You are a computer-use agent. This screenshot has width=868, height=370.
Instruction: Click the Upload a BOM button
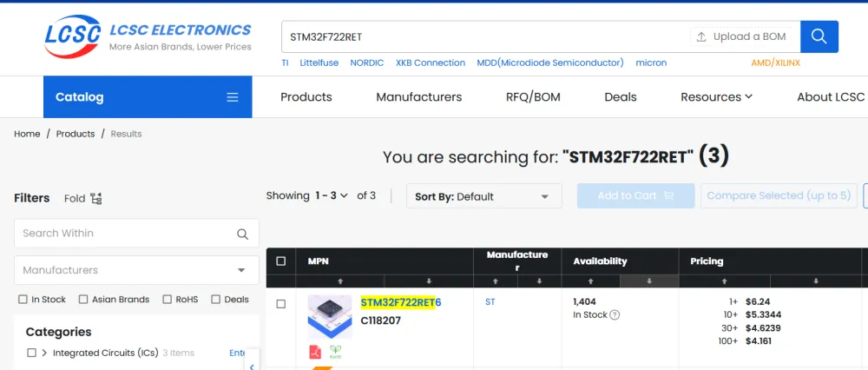pyautogui.click(x=741, y=36)
